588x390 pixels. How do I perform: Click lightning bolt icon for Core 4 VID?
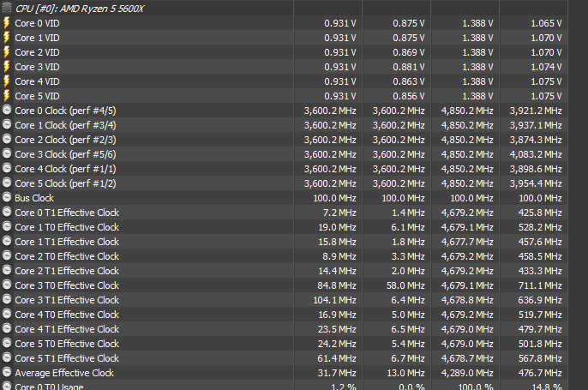pyautogui.click(x=7, y=81)
